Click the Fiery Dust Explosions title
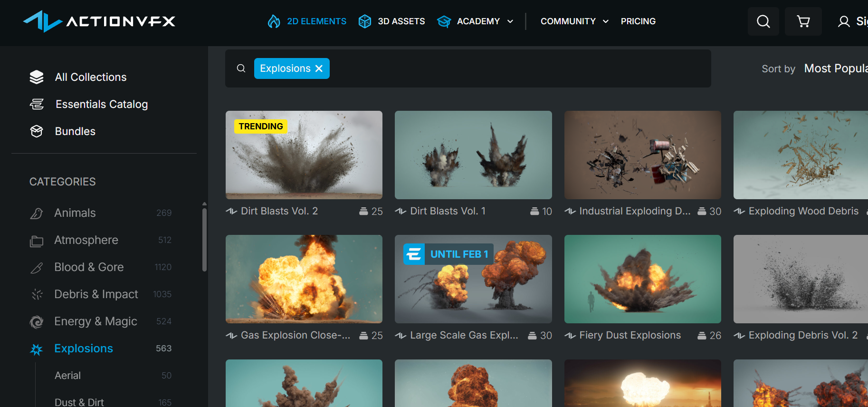 [x=630, y=335]
